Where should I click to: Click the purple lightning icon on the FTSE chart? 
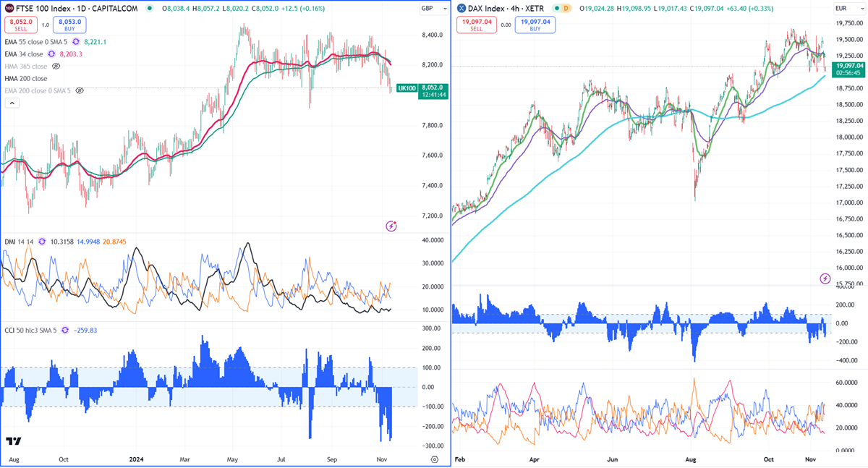click(391, 226)
